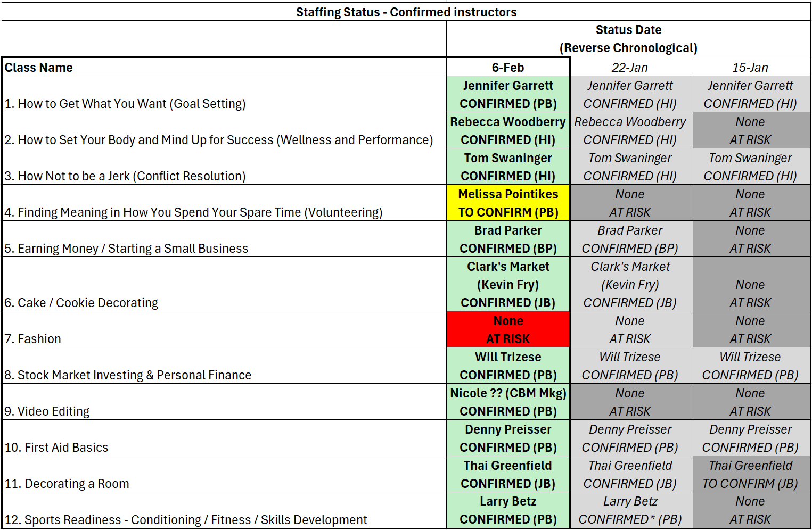The width and height of the screenshot is (812, 530).
Task: Select the Nicole ?? (CBM Mkg) cell
Action: [x=508, y=402]
